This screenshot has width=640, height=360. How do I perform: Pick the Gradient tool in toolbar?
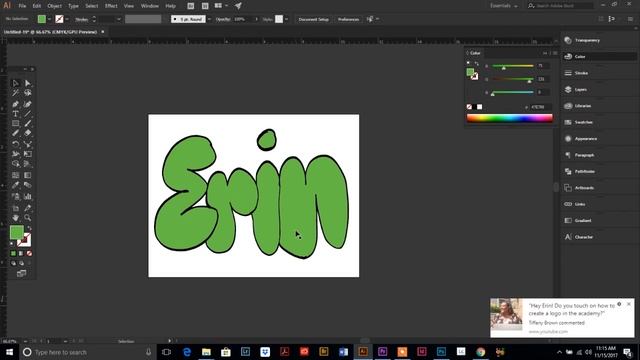point(28,175)
